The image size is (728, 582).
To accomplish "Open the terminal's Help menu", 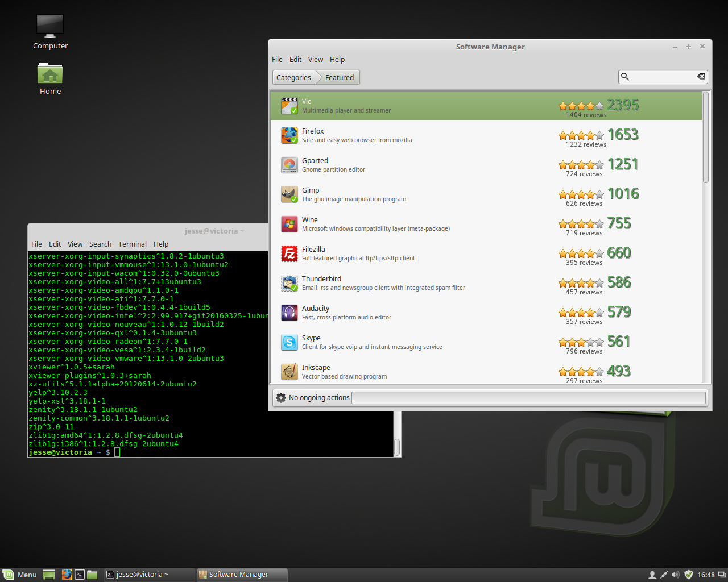I will coord(161,244).
